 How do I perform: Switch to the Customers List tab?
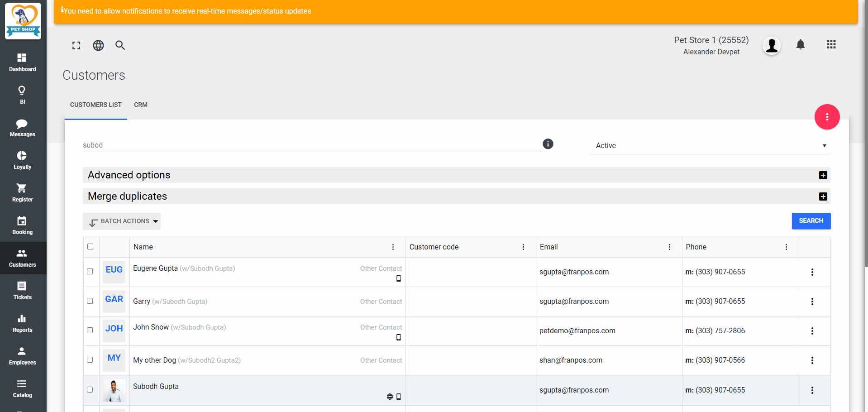tap(96, 105)
